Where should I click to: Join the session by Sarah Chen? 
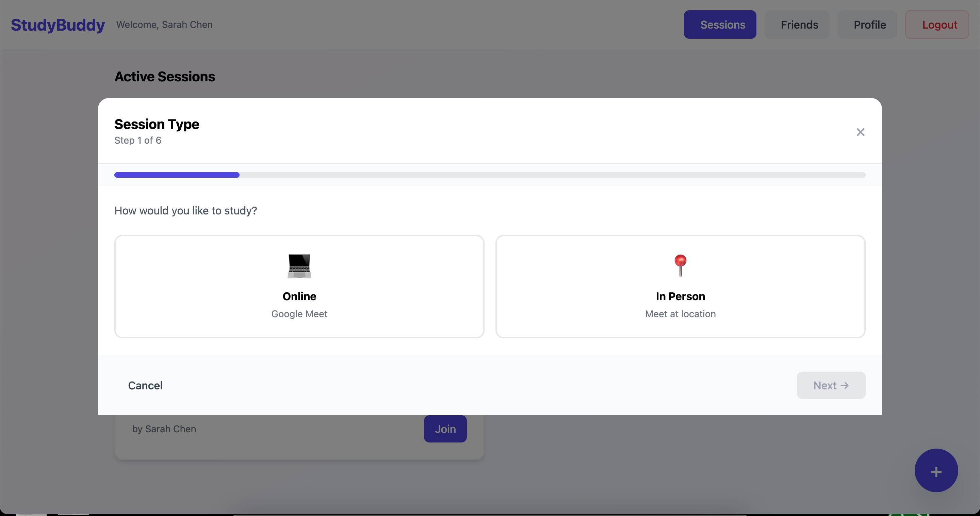point(445,429)
